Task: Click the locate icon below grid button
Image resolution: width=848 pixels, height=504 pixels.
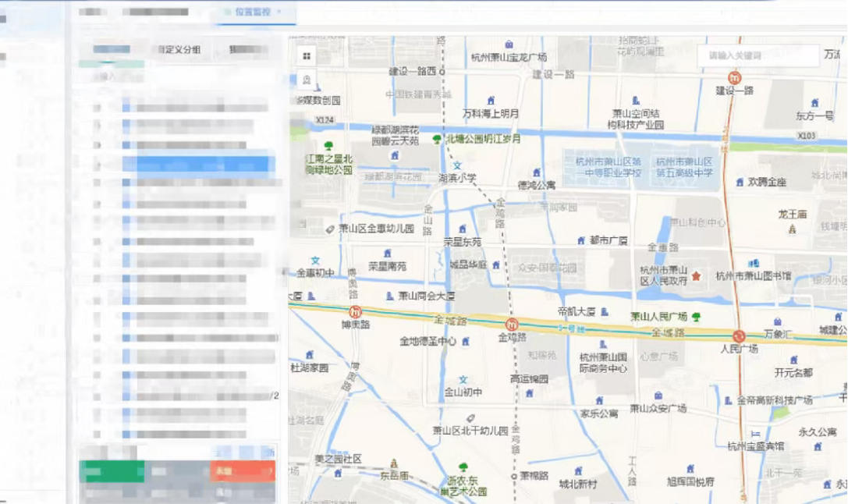Action: click(307, 80)
